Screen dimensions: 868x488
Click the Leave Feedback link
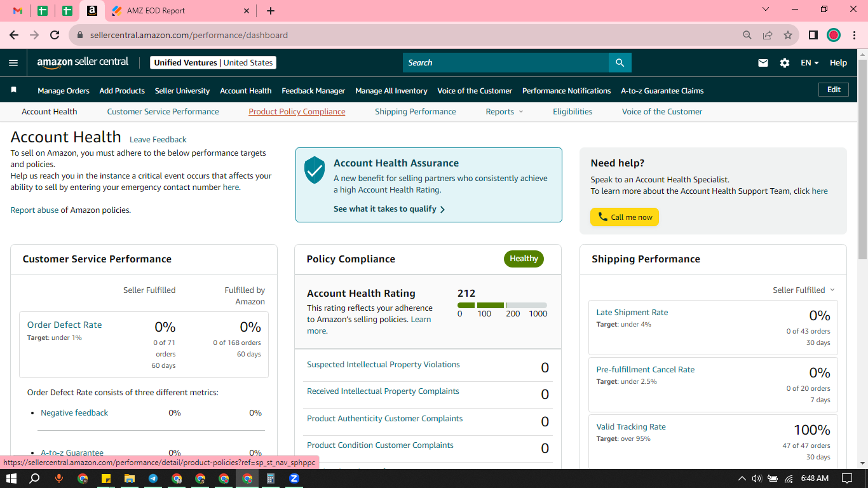pyautogui.click(x=158, y=140)
